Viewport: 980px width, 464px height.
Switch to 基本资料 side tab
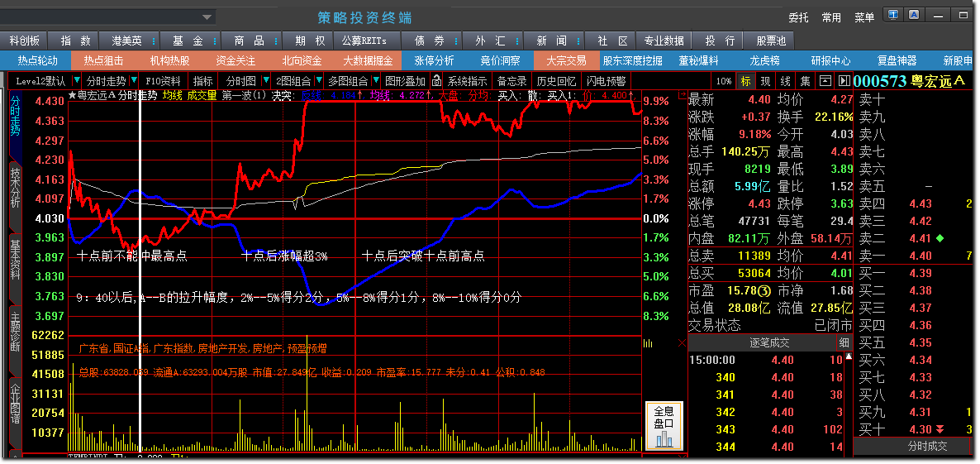[16, 259]
